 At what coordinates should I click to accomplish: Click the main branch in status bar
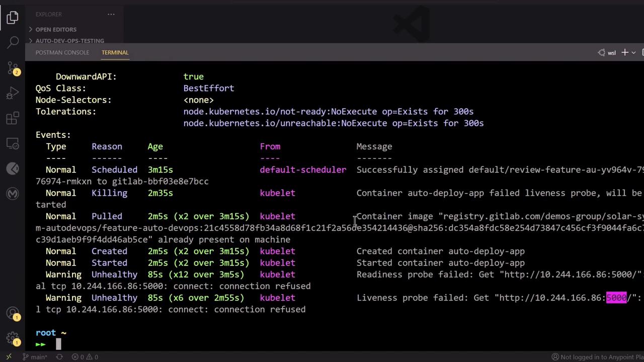[x=35, y=357]
